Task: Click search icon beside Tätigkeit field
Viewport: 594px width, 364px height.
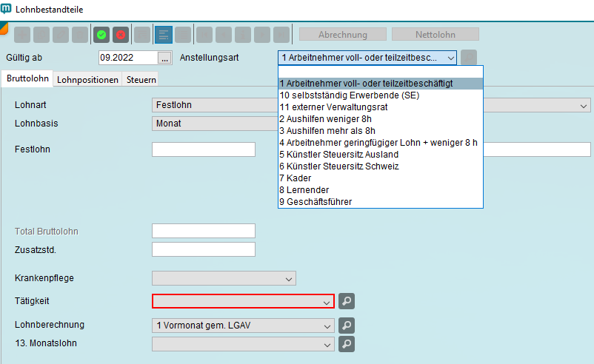Action: (x=347, y=301)
